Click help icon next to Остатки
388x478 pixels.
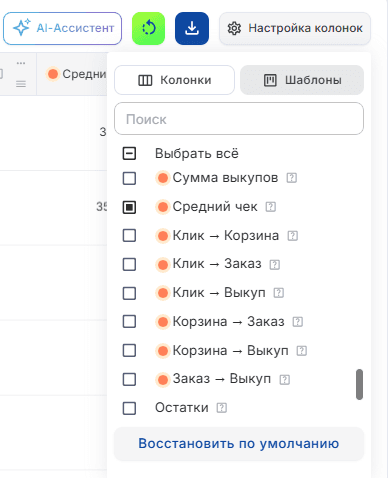[222, 408]
